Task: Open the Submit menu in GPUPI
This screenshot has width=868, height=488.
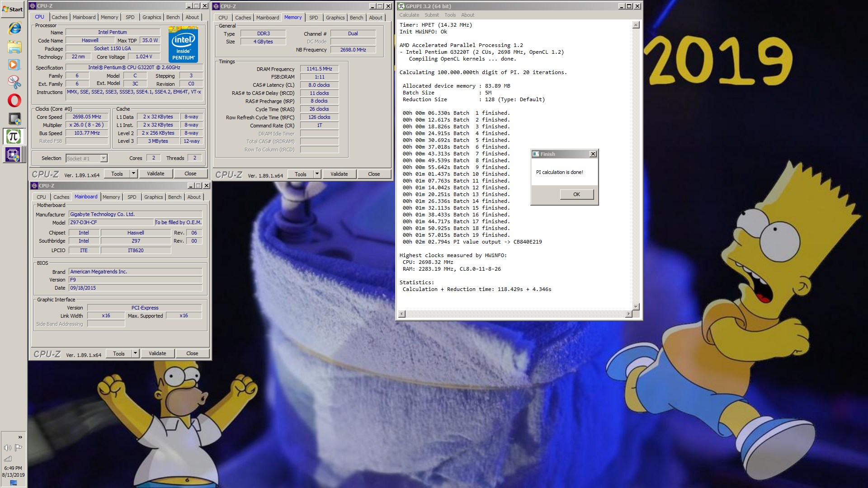Action: [432, 15]
